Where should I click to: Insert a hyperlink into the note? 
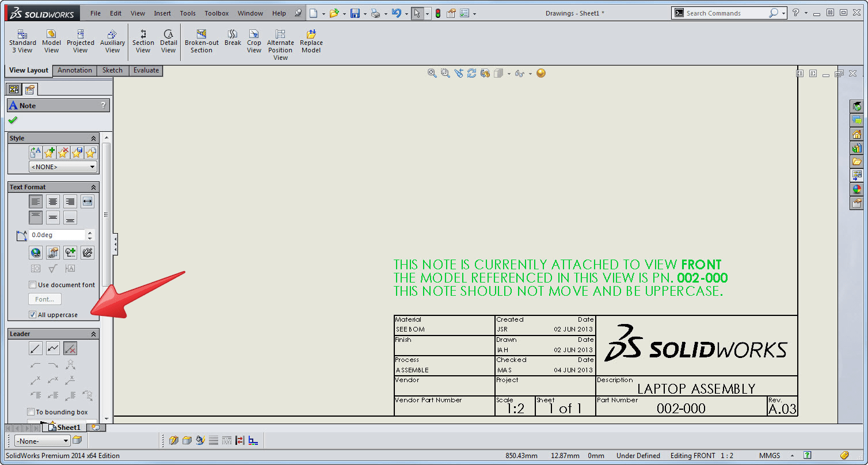tap(36, 252)
